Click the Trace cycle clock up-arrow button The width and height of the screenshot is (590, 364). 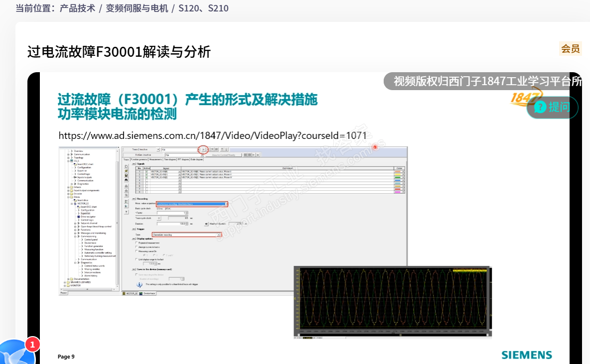tap(159, 218)
